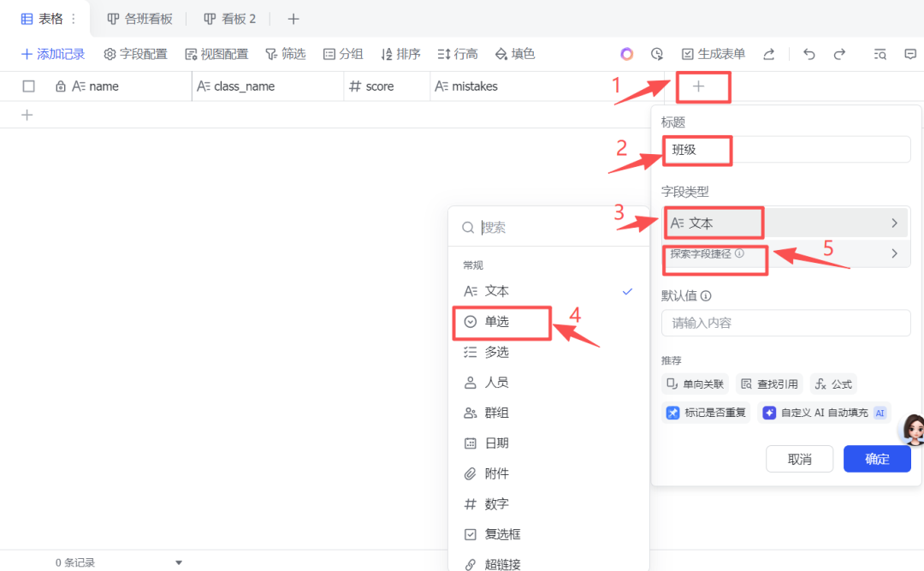Open the record count dropdown at bottom left
The height and width of the screenshot is (571, 924).
click(178, 562)
